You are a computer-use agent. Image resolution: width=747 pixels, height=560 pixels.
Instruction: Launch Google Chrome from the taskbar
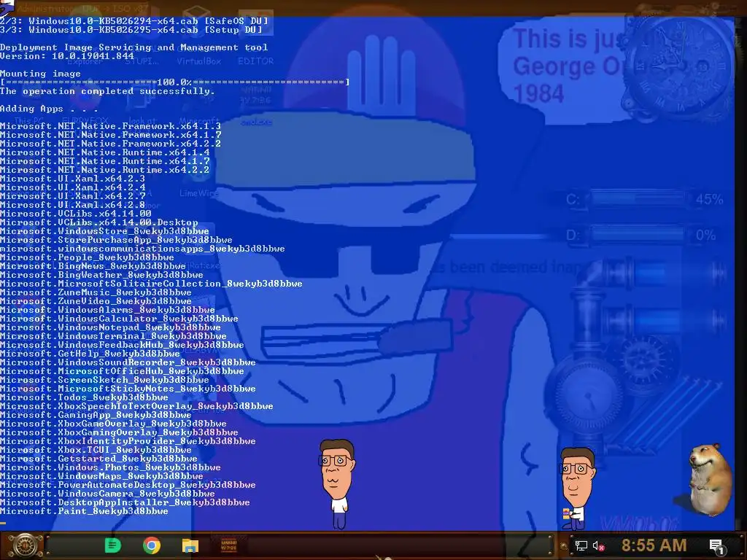(x=152, y=545)
